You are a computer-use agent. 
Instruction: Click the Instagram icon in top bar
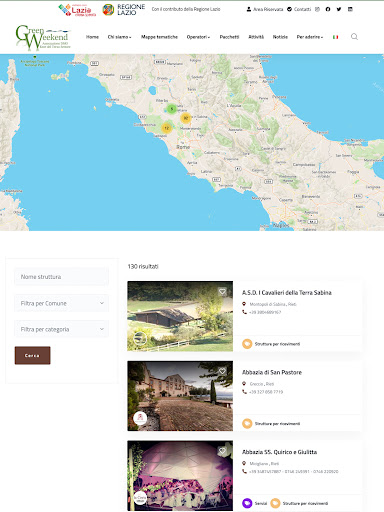(x=317, y=9)
